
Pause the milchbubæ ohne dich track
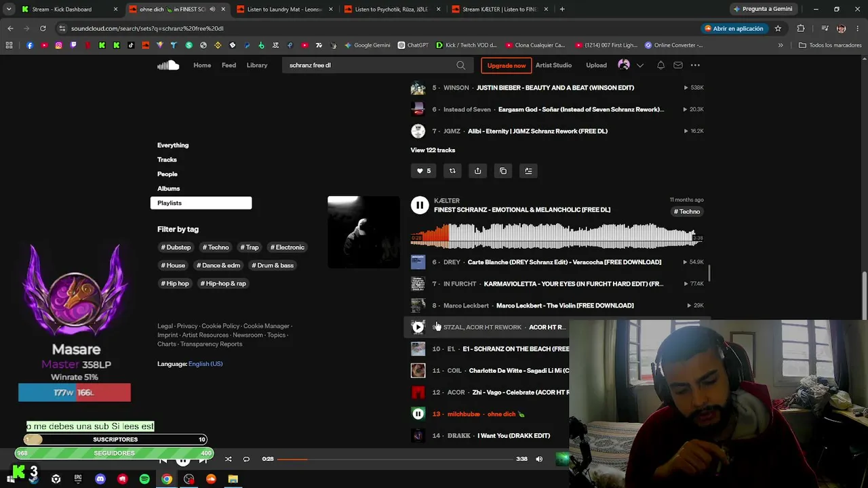418,414
